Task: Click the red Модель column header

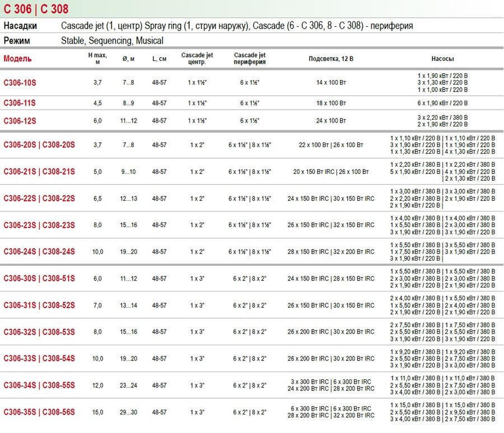Action: point(18,59)
